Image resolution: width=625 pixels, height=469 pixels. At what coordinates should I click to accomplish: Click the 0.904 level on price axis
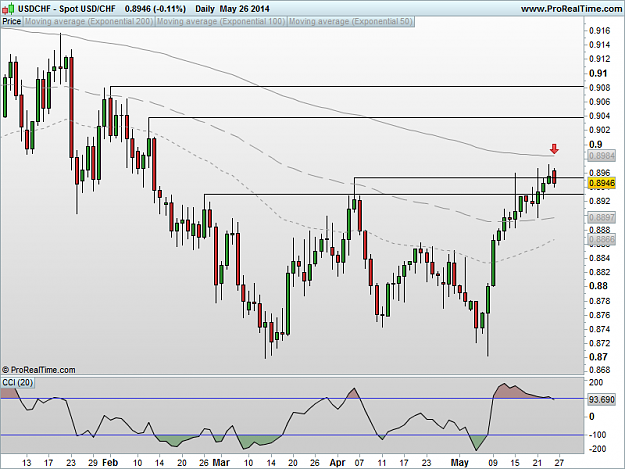coord(599,116)
